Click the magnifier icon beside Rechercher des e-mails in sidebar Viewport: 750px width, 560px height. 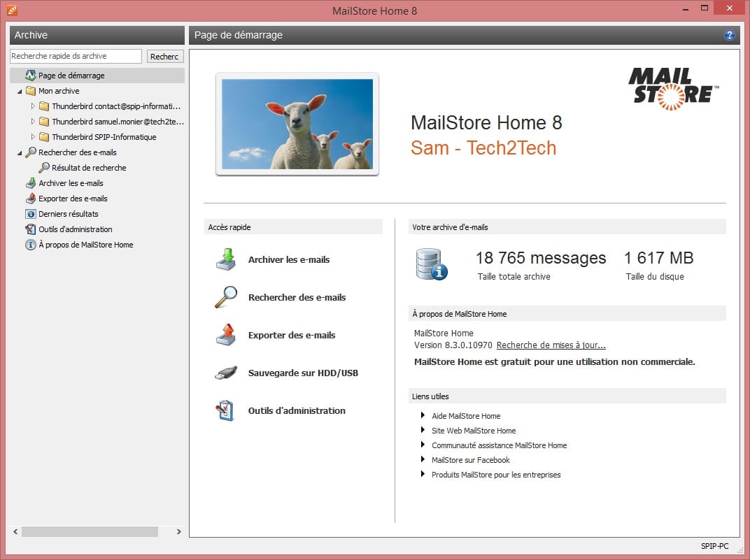[x=31, y=152]
